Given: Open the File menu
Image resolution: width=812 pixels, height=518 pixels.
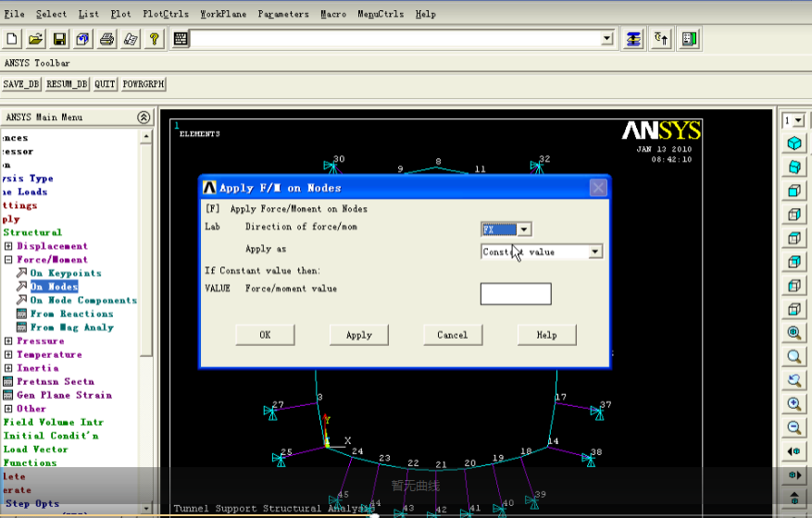Looking at the screenshot, I should (14, 14).
